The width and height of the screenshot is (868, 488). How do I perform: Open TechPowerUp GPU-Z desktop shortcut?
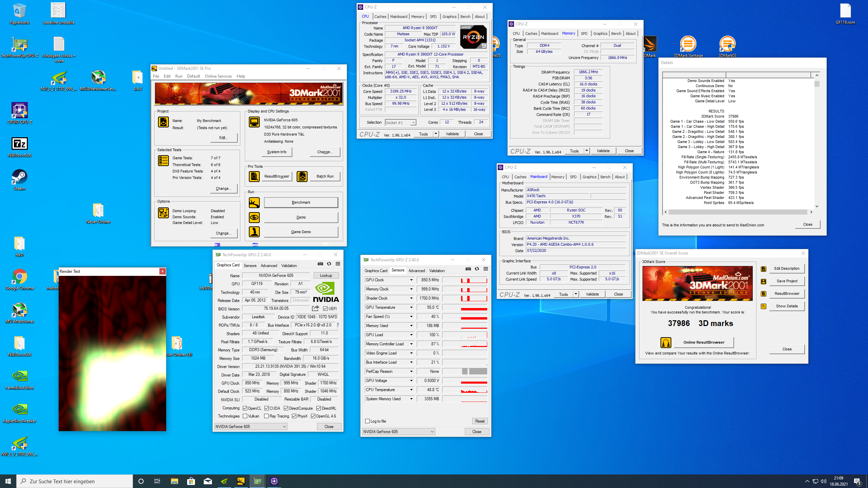[19, 47]
